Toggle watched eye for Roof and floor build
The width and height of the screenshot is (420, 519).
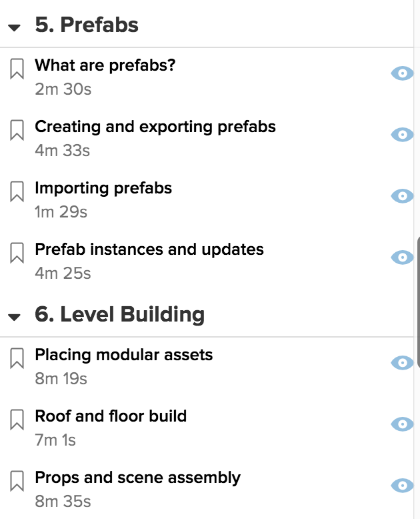coord(402,424)
